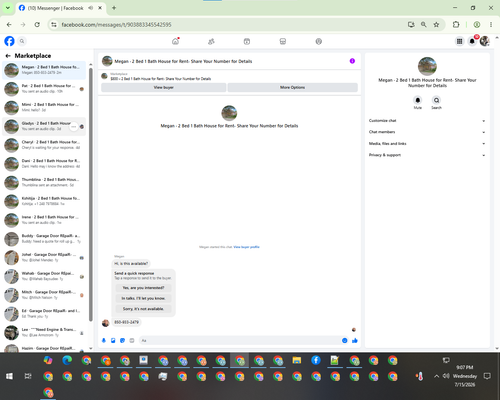The width and height of the screenshot is (500, 400).
Task: Send a thumbs-up like
Action: [x=355, y=340]
